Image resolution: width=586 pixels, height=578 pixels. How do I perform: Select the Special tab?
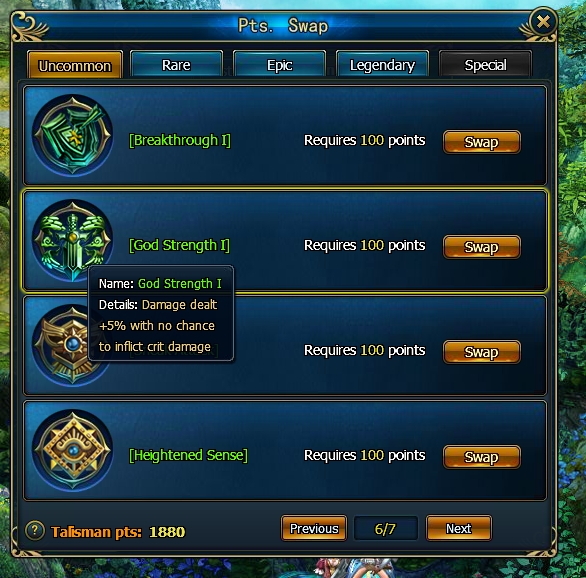pyautogui.click(x=485, y=65)
